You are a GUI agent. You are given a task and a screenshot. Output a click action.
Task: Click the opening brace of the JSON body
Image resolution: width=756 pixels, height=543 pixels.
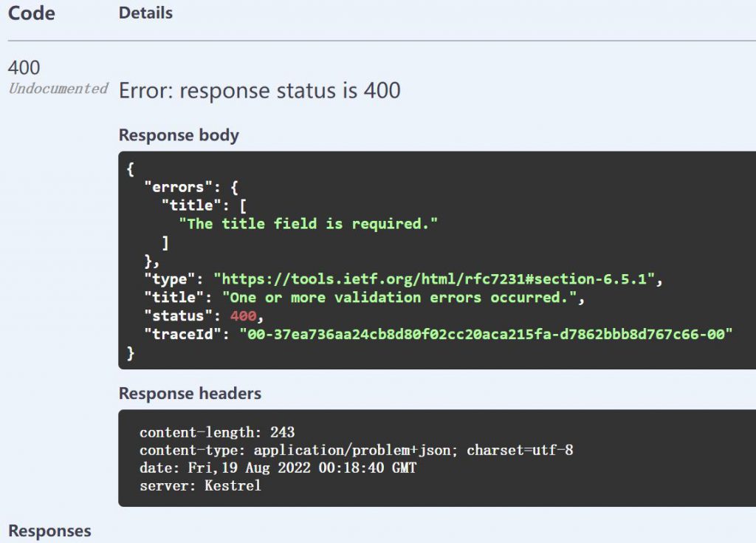130,169
